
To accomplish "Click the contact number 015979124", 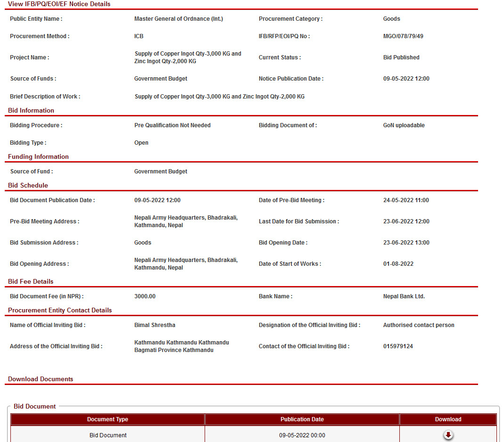I will (398, 346).
